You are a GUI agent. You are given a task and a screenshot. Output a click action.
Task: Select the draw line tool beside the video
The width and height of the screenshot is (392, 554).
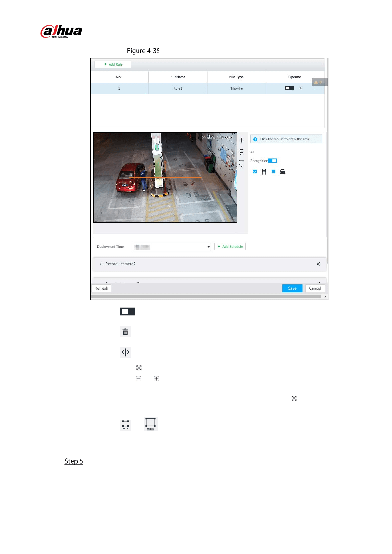tap(242, 140)
